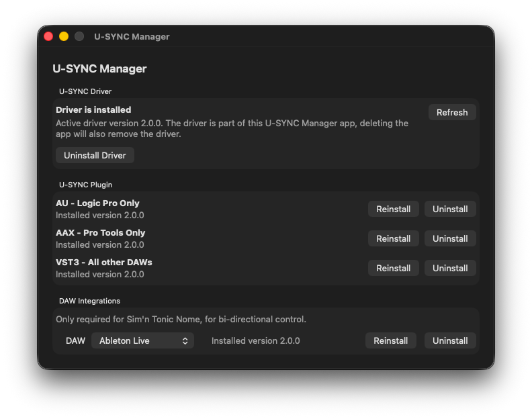Viewport: 532px width, 419px height.
Task: Select 'VST3 - All other DAWs' label
Action: [104, 263]
